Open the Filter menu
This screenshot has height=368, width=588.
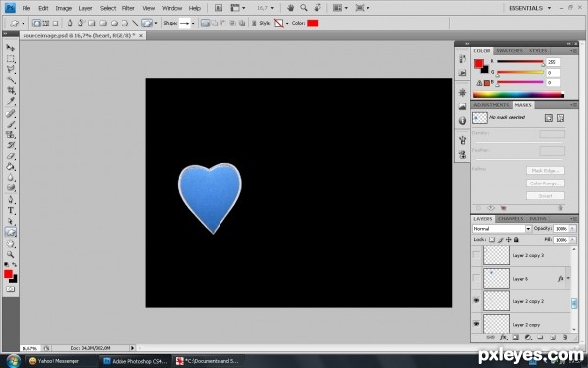pos(128,8)
